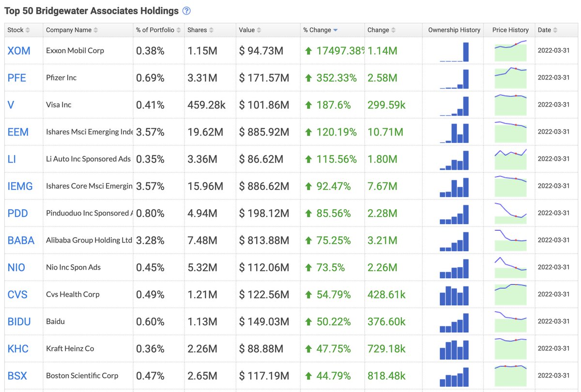Click the $ 94.73M value cell
581x392 pixels.
pos(261,51)
